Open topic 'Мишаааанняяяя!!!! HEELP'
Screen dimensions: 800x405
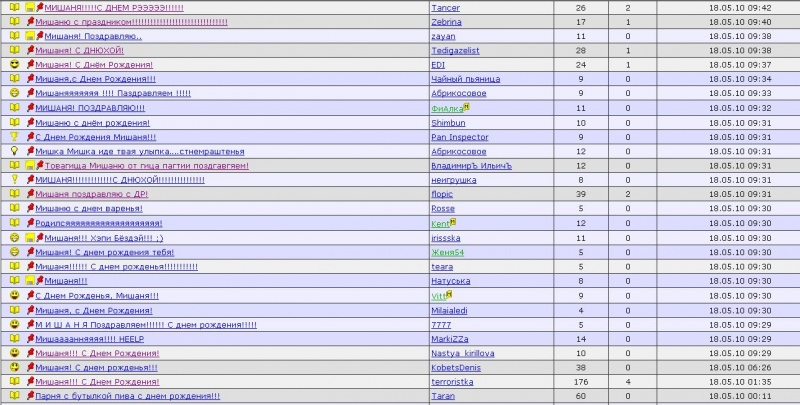(x=89, y=339)
